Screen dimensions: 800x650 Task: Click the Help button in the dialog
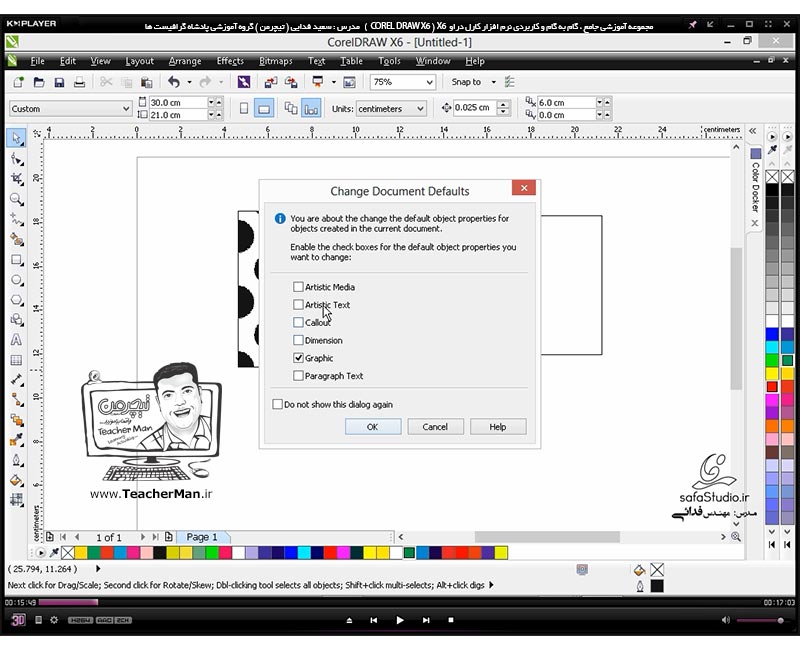[x=497, y=427]
